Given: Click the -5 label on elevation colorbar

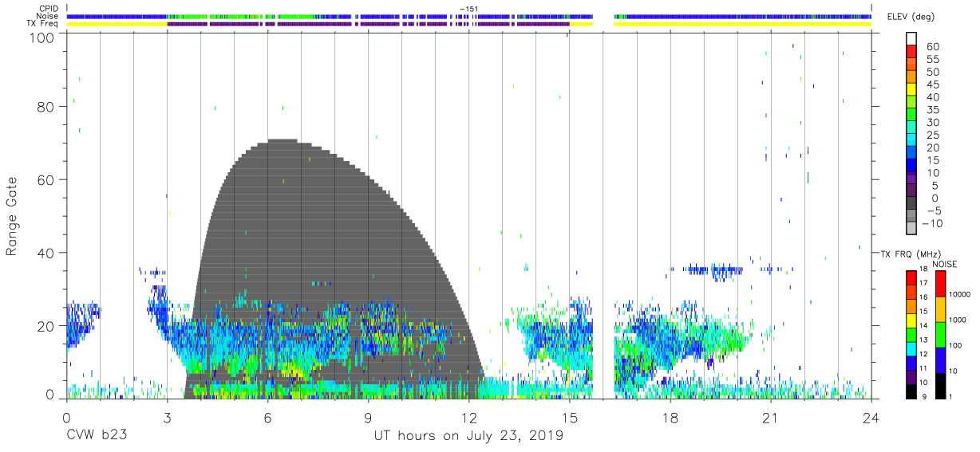Looking at the screenshot, I should [x=933, y=211].
